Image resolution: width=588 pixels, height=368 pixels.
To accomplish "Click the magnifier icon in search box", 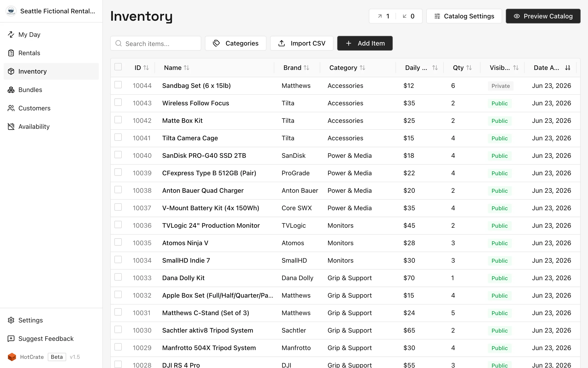I will (x=119, y=43).
